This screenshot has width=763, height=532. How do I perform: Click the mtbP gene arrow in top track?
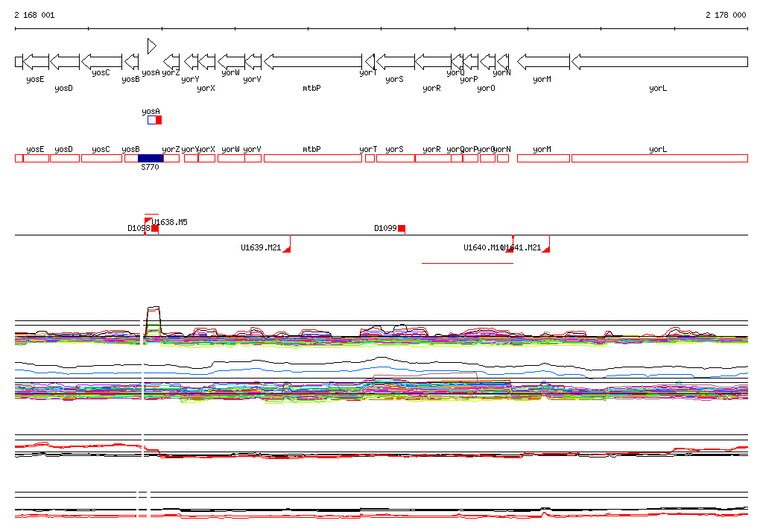click(x=313, y=61)
